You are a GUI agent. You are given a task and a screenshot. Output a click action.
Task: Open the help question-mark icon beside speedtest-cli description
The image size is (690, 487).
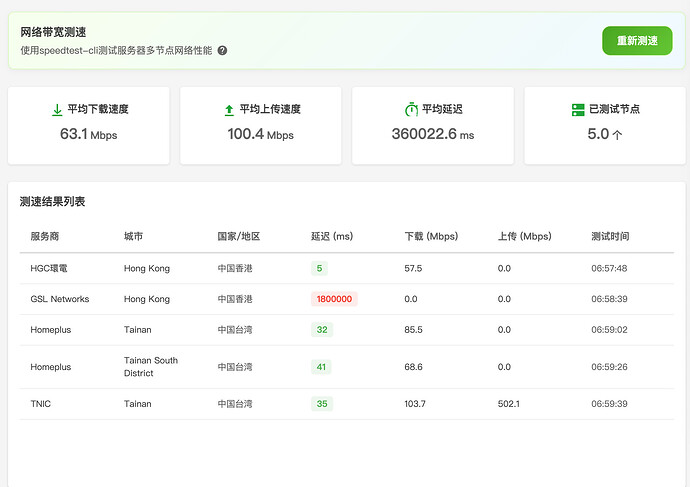click(223, 51)
